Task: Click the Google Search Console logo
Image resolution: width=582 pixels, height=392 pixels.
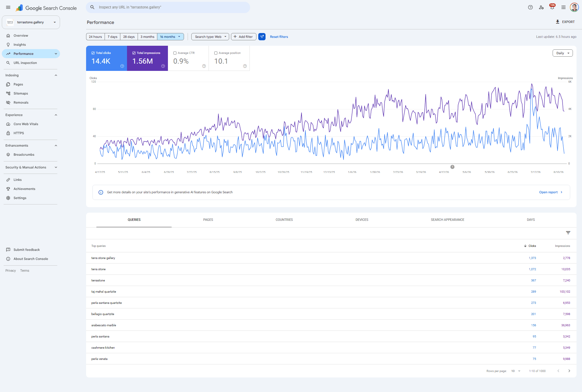Action: [x=46, y=8]
